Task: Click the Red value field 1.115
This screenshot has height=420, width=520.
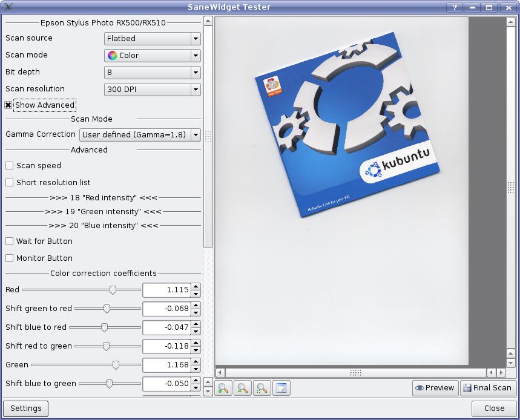Action: click(x=167, y=290)
